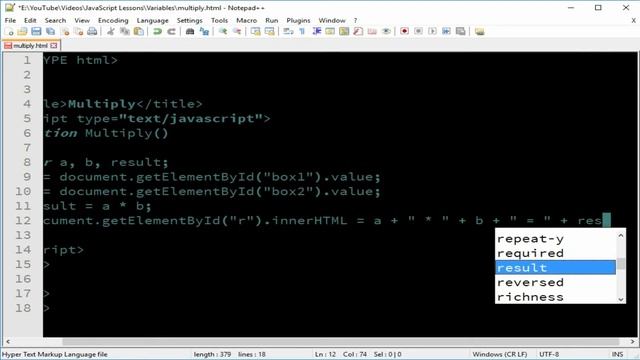Click the Synchronize Horizontal Scrolling icon
640x360 pixels.
coord(269,31)
